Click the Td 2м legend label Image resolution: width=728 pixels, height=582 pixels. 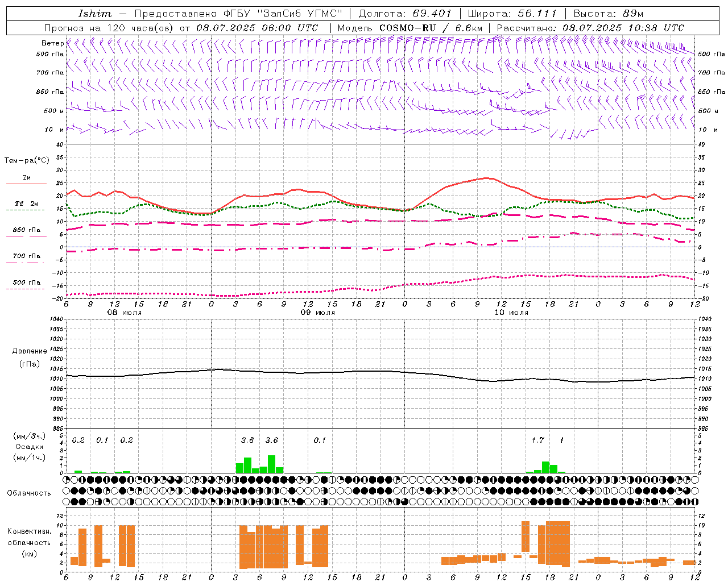[x=27, y=203]
